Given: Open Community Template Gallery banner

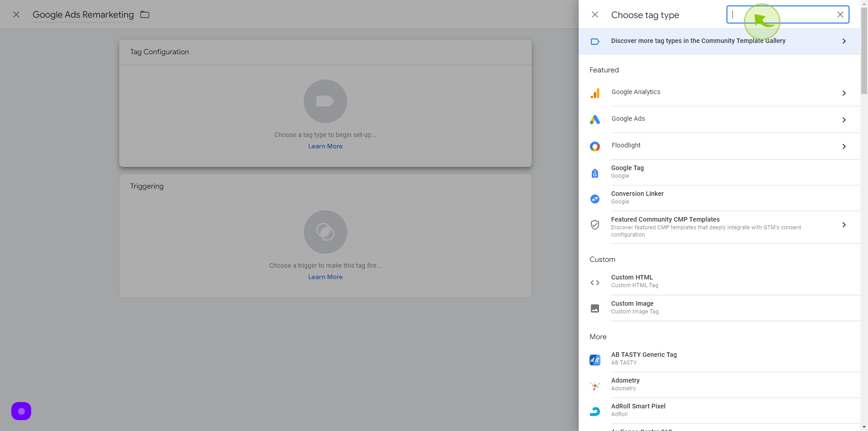Looking at the screenshot, I should pos(719,41).
